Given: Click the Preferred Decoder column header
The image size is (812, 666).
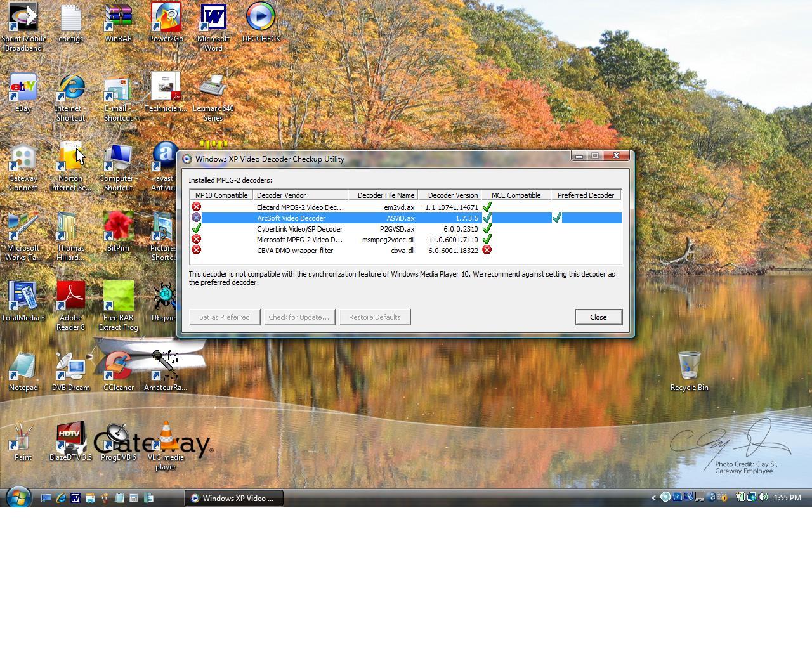Looking at the screenshot, I should pyautogui.click(x=585, y=195).
